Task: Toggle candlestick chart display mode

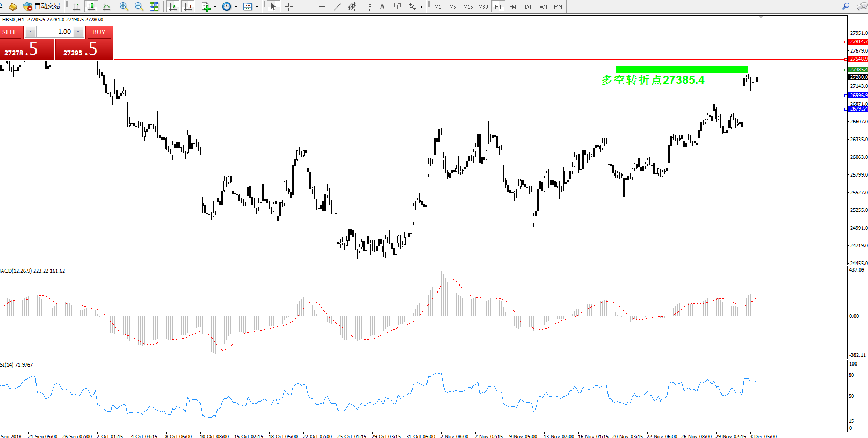Action: pyautogui.click(x=91, y=6)
